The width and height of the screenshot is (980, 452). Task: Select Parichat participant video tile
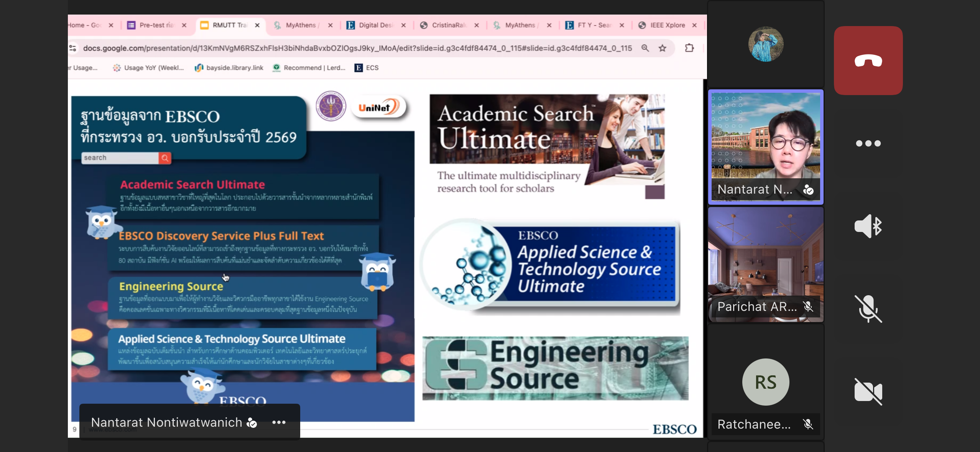point(765,265)
